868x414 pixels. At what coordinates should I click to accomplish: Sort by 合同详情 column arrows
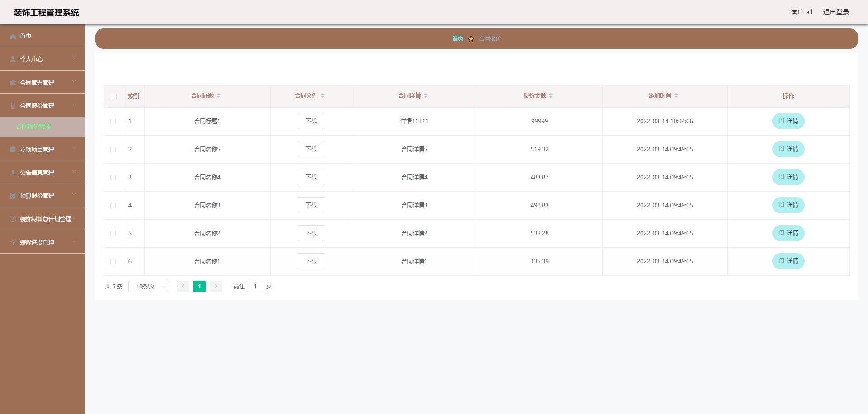pos(426,95)
